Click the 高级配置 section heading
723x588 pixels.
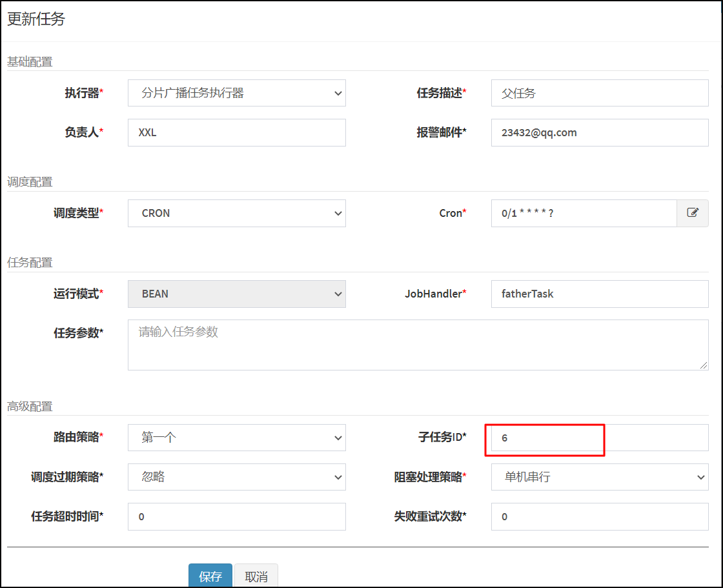tap(30, 407)
